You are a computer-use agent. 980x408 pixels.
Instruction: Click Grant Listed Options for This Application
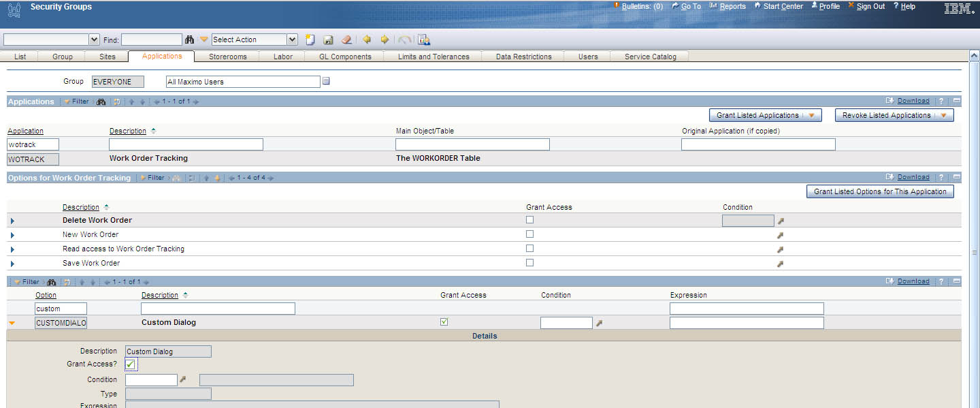[x=880, y=191]
